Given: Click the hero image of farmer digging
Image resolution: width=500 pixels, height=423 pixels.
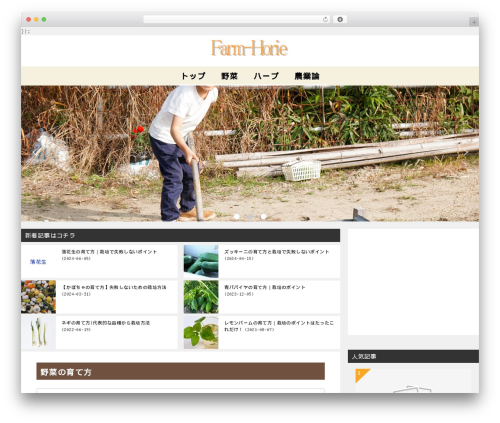Looking at the screenshot, I should tap(250, 153).
